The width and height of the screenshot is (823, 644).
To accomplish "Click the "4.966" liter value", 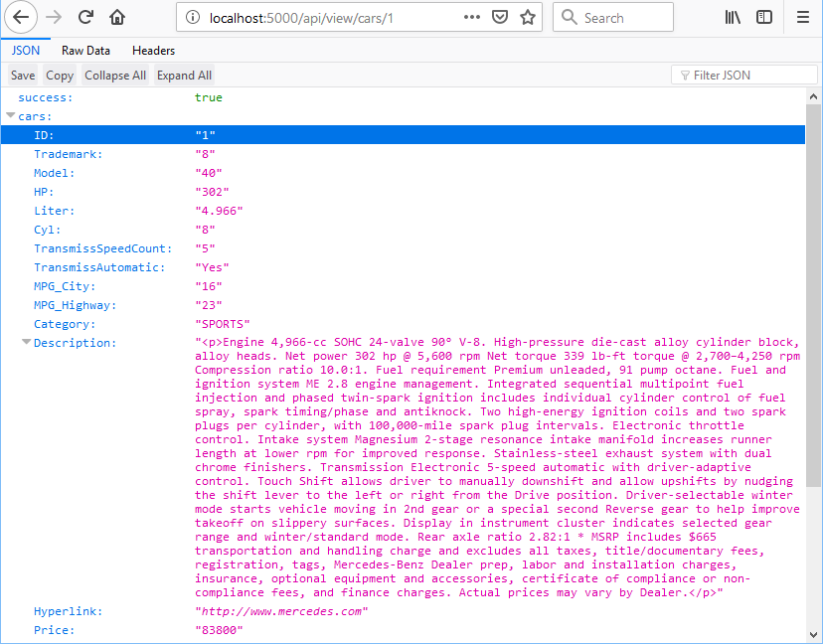I will click(x=219, y=211).
